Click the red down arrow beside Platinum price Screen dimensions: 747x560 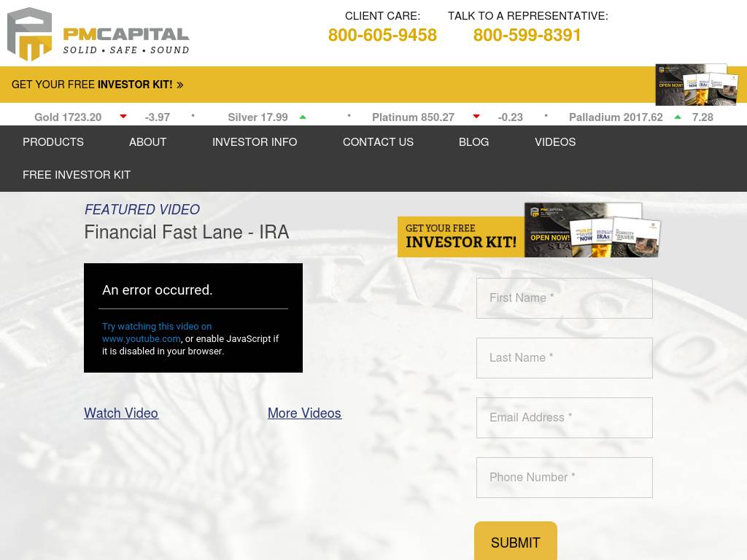476,116
